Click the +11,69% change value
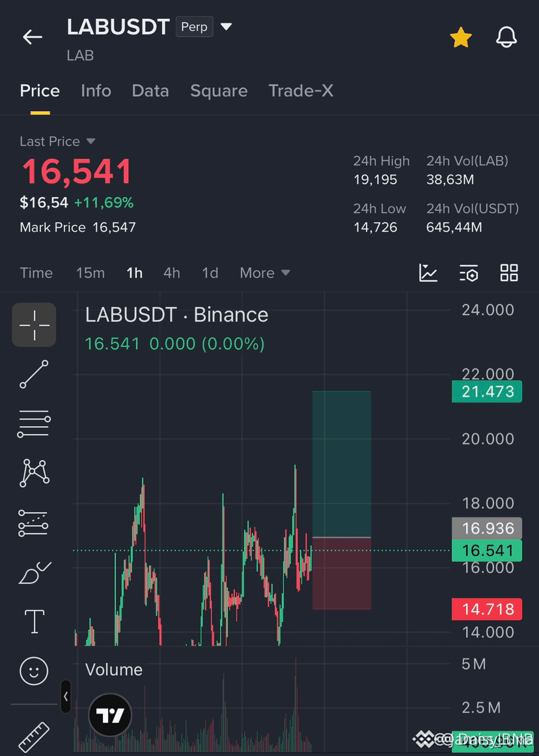Screen dimensions: 539x756 coord(104,202)
